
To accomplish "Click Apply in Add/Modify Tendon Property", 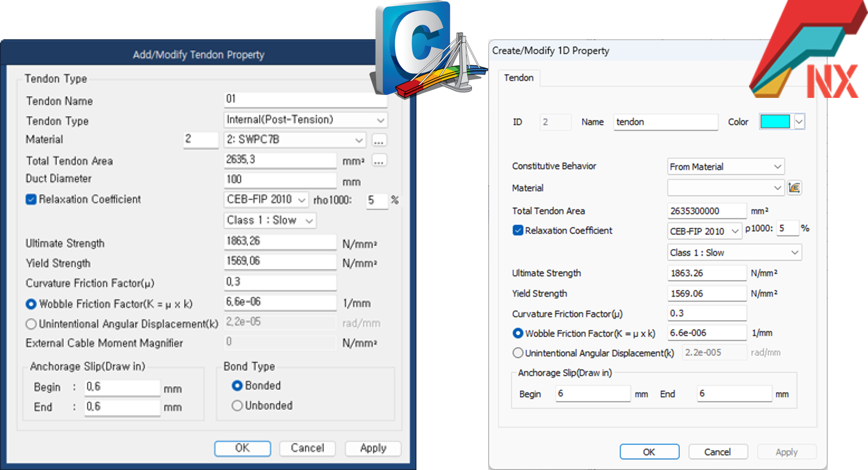I will coord(373,448).
